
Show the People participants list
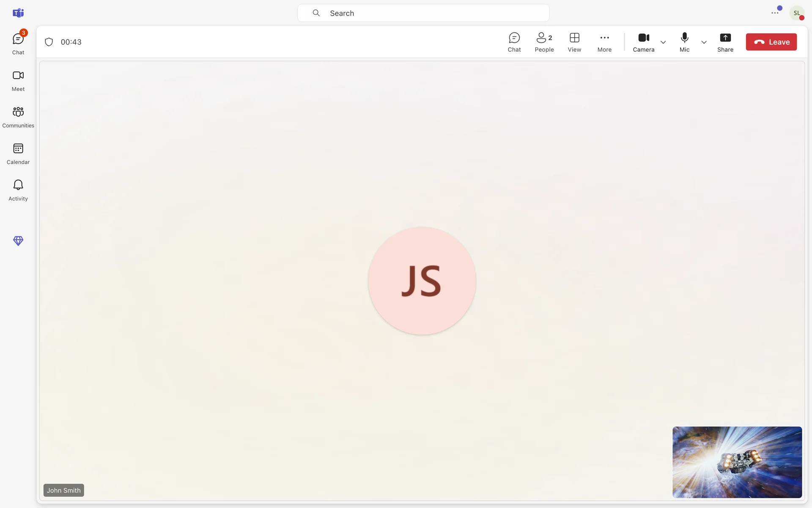(544, 42)
